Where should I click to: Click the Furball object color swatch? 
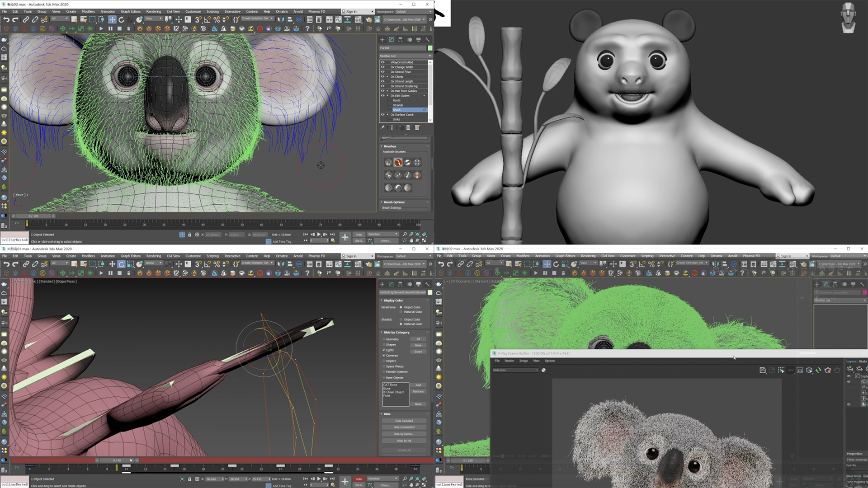430,48
